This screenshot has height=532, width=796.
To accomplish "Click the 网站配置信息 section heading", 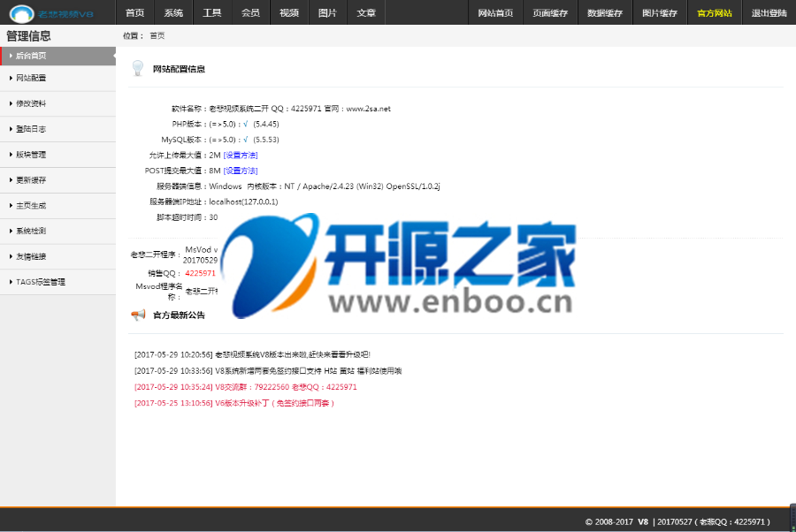I will pos(179,69).
